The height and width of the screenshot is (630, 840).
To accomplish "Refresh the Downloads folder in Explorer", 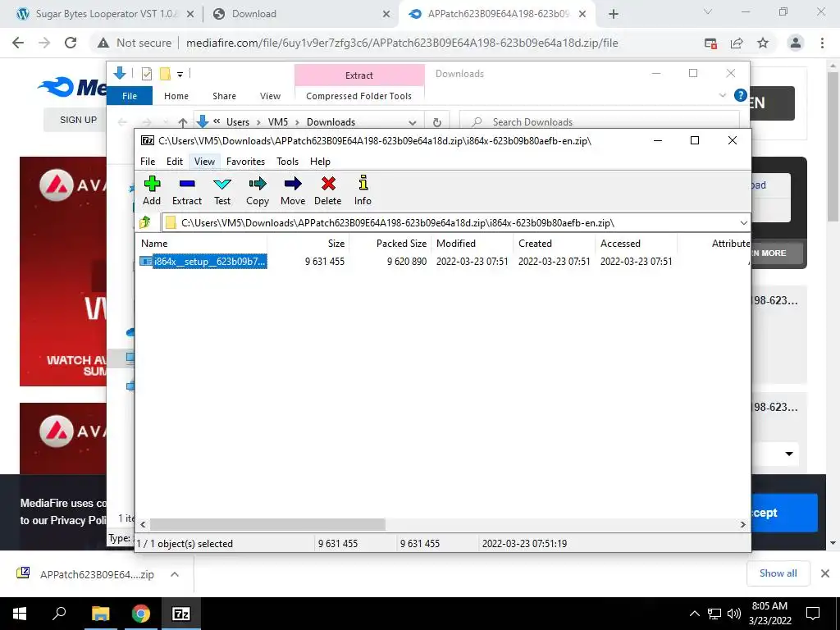I will 437,122.
